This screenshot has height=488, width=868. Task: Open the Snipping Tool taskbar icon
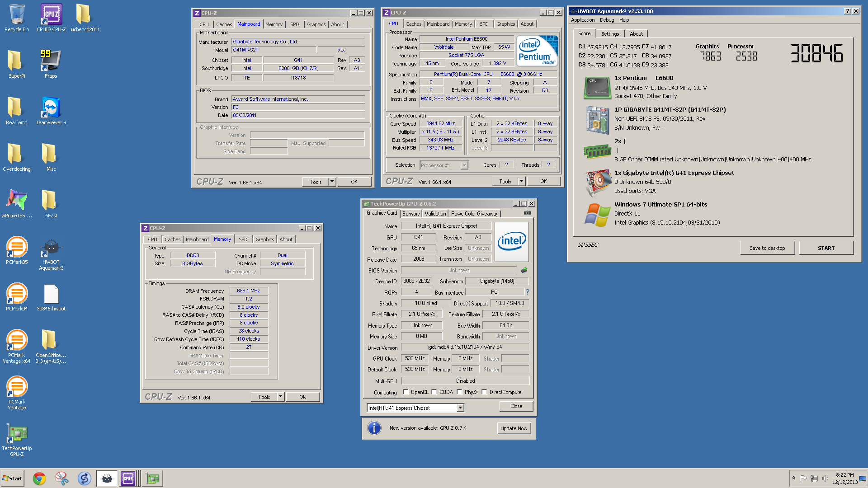pos(61,479)
